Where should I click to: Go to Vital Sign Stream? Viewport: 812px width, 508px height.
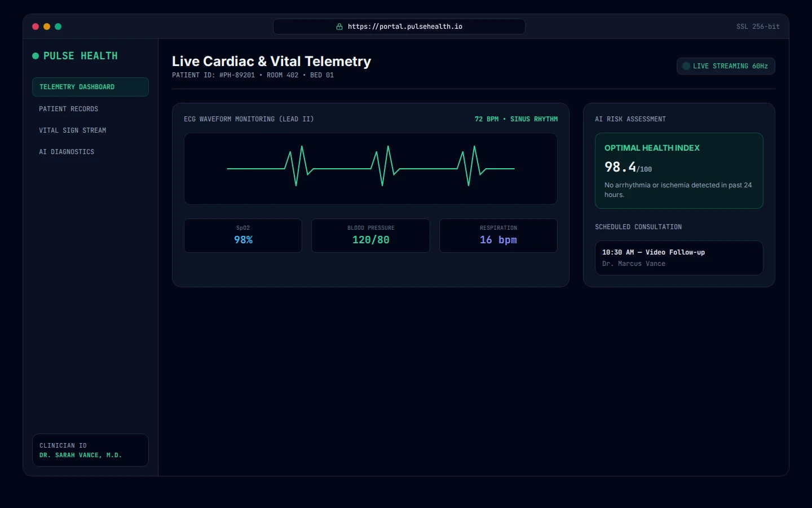(90, 130)
